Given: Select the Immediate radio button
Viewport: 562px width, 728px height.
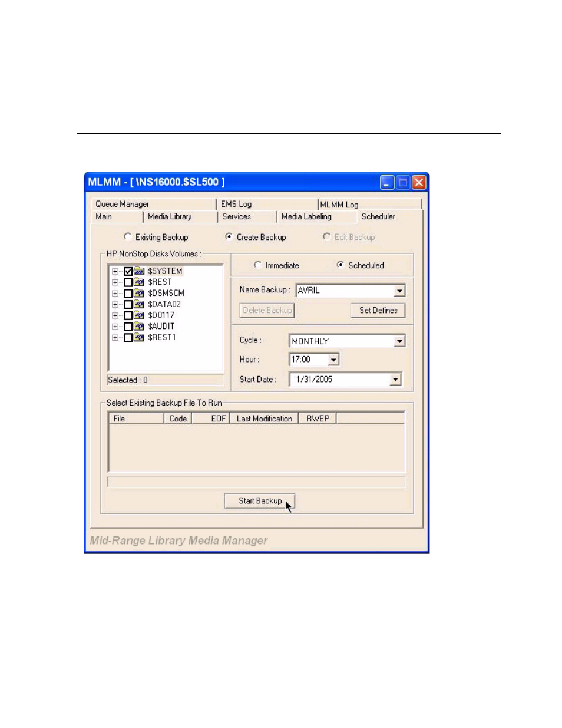Looking at the screenshot, I should 257,265.
